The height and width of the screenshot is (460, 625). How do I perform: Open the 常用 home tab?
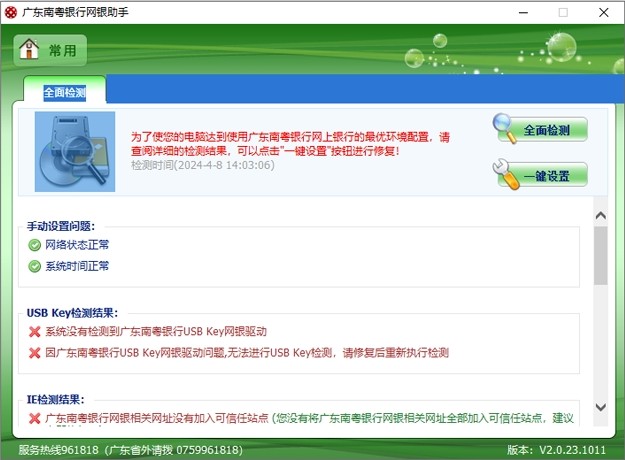click(50, 50)
